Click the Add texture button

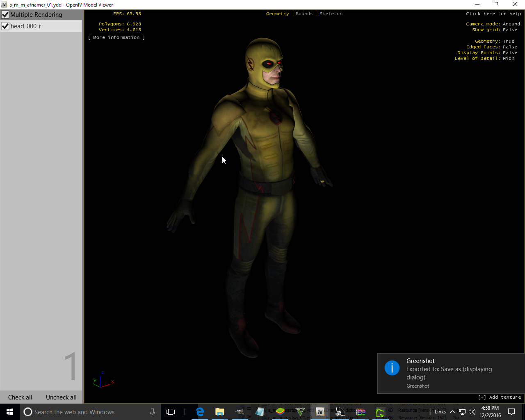point(500,397)
